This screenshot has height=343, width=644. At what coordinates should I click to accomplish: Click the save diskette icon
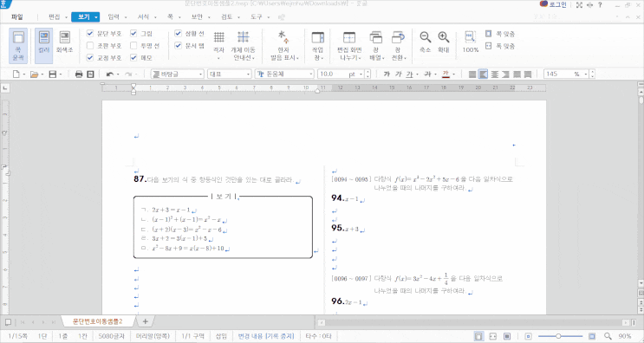tap(52, 74)
